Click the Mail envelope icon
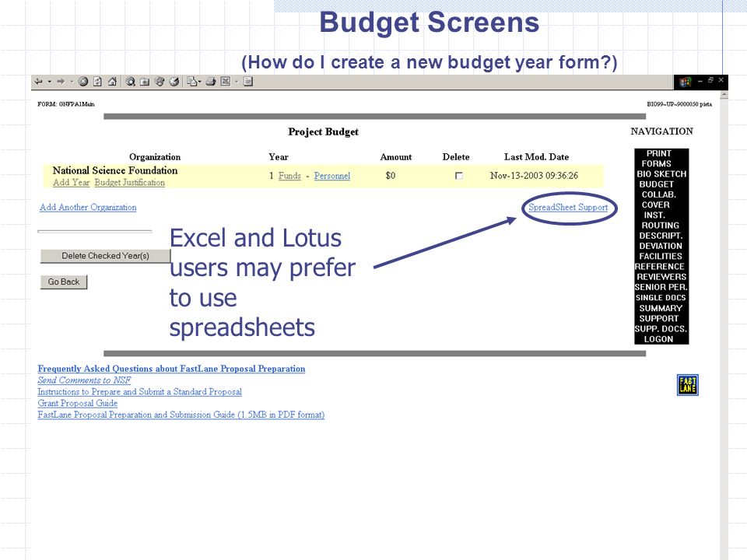The width and height of the screenshot is (747, 560). click(x=191, y=82)
